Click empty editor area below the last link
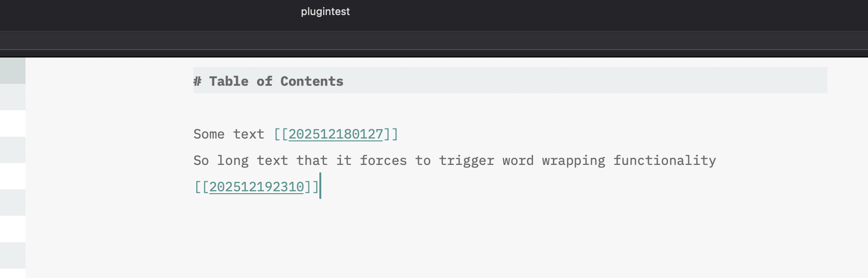 pyautogui.click(x=425, y=236)
